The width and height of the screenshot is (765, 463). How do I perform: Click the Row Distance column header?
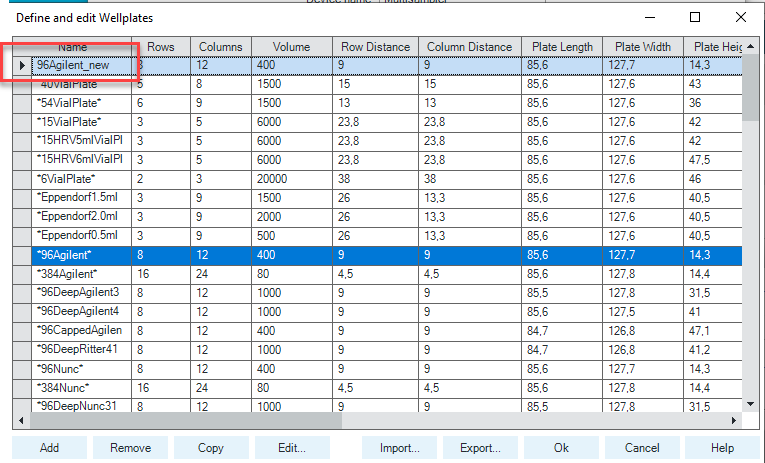[376, 47]
